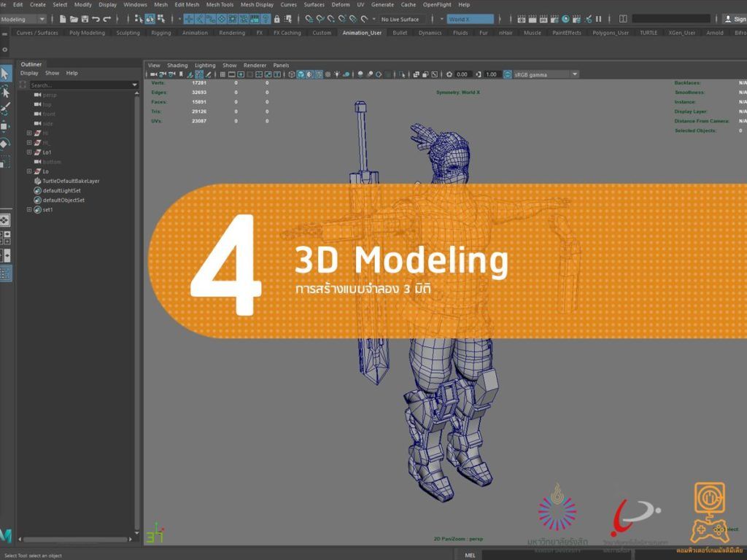Viewport: 747px width, 560px height.
Task: Click the select camera icon in viewport
Action: 154,74
